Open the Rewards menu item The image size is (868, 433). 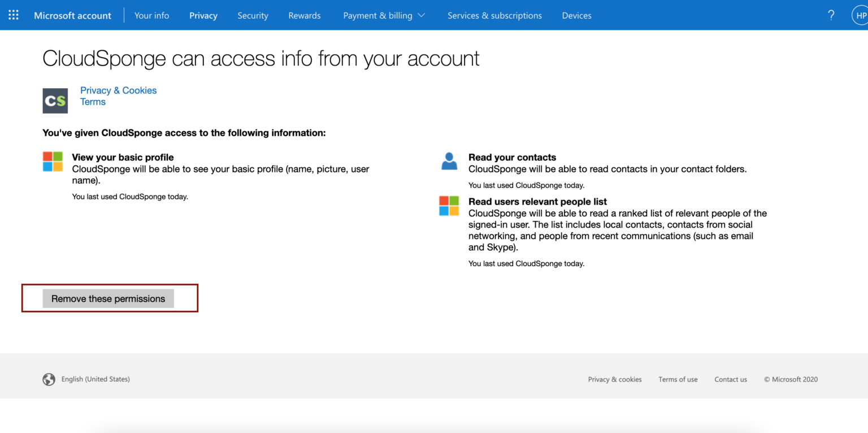point(304,15)
